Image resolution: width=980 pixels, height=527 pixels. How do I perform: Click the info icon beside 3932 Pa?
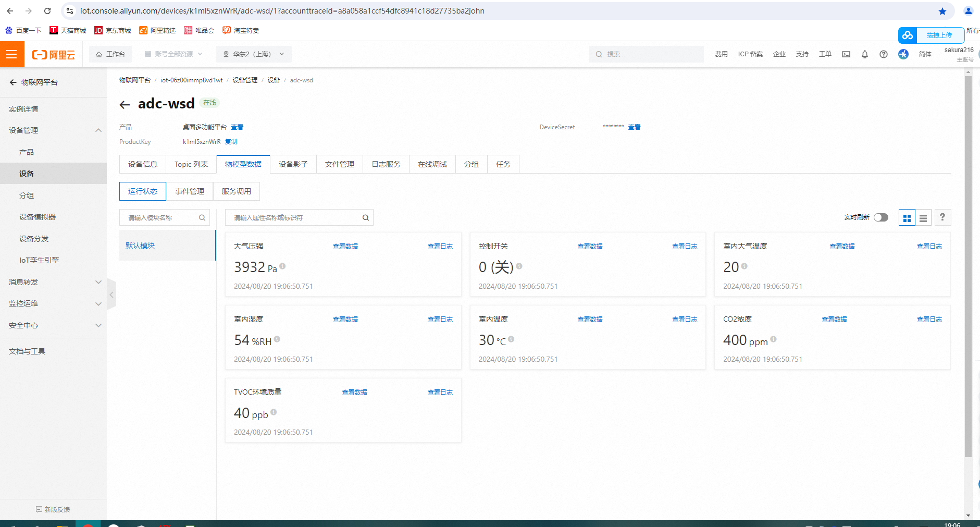pos(282,266)
